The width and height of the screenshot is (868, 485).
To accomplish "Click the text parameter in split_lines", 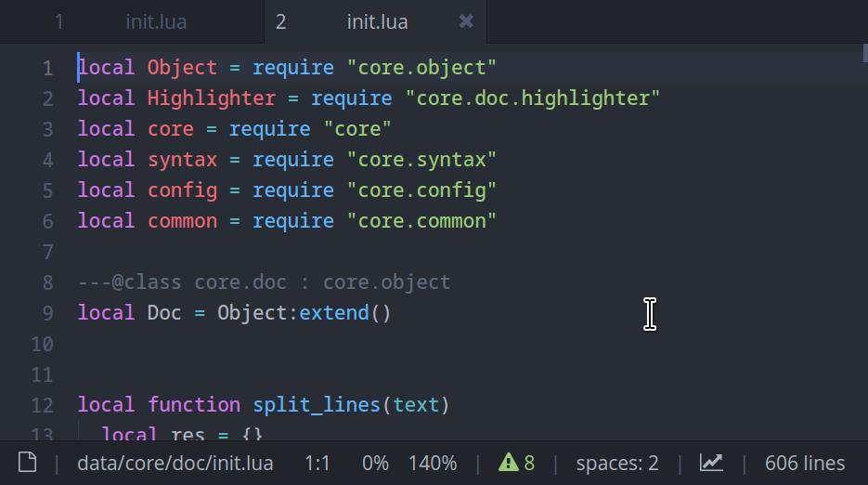I will pos(416,404).
